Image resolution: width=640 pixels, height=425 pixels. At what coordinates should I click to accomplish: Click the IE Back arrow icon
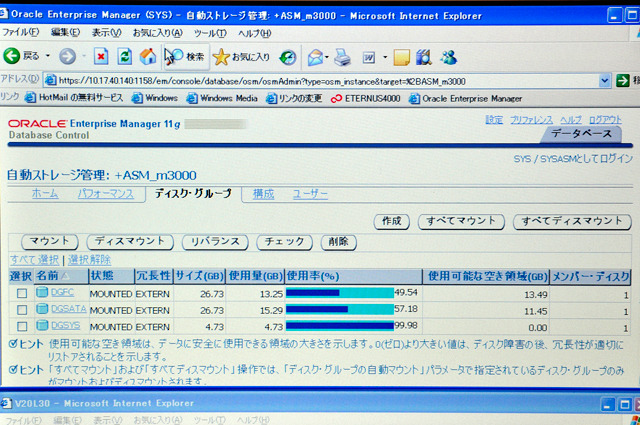pos(12,56)
